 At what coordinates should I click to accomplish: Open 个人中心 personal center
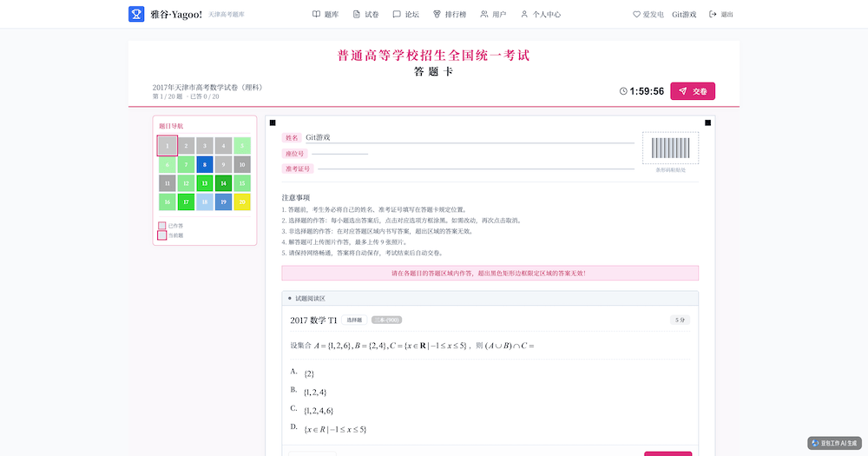pyautogui.click(x=541, y=15)
